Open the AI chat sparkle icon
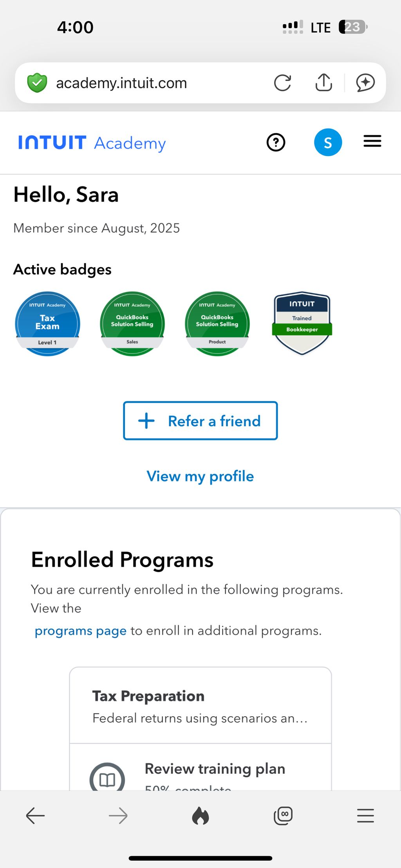401x868 pixels. 365,83
